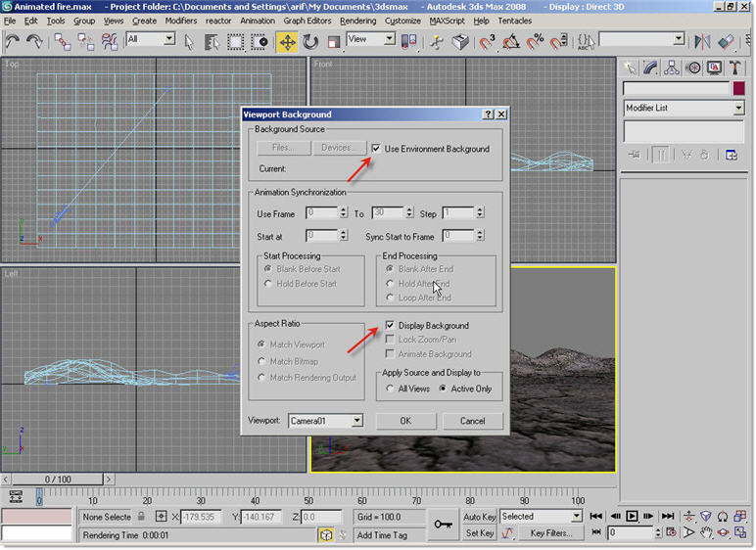
Task: Open the Selected key filter dropdown
Action: (x=575, y=516)
